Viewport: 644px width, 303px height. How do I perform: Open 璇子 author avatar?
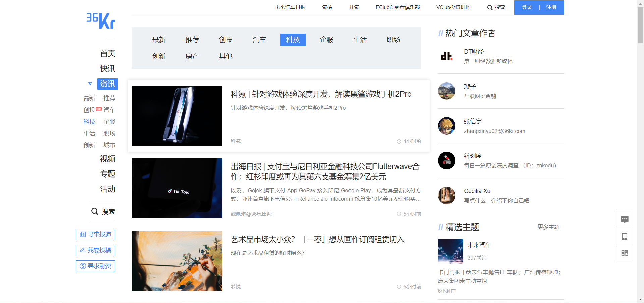click(447, 91)
